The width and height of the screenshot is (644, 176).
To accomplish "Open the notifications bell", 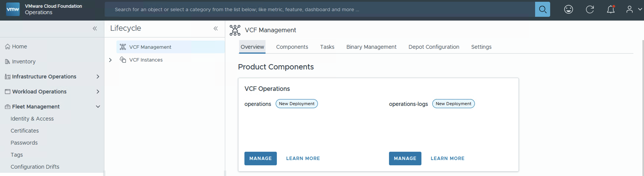I will (x=610, y=9).
